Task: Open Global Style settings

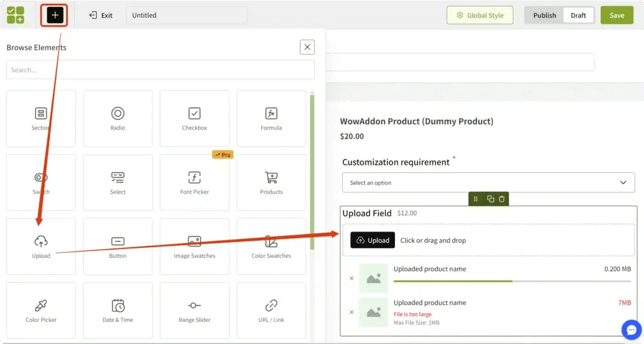Action: pos(480,15)
